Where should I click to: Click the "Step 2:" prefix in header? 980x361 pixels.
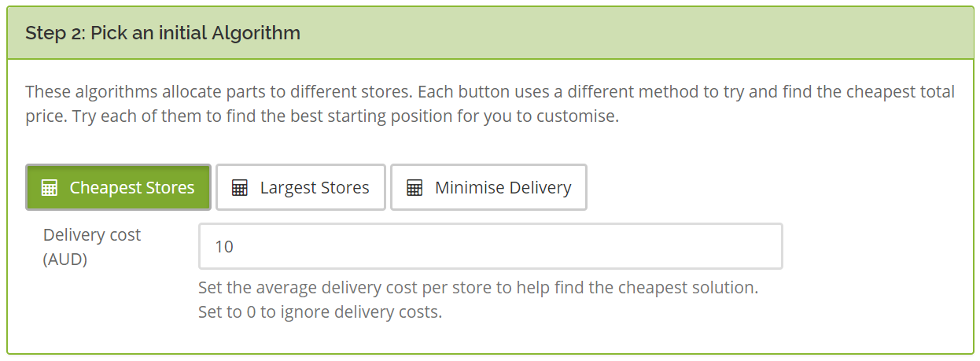click(x=55, y=33)
